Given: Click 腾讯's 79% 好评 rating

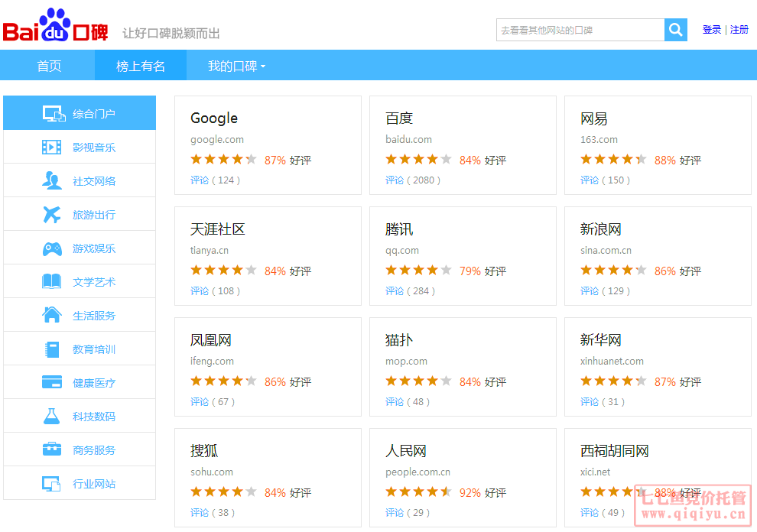Looking at the screenshot, I should click(482, 271).
